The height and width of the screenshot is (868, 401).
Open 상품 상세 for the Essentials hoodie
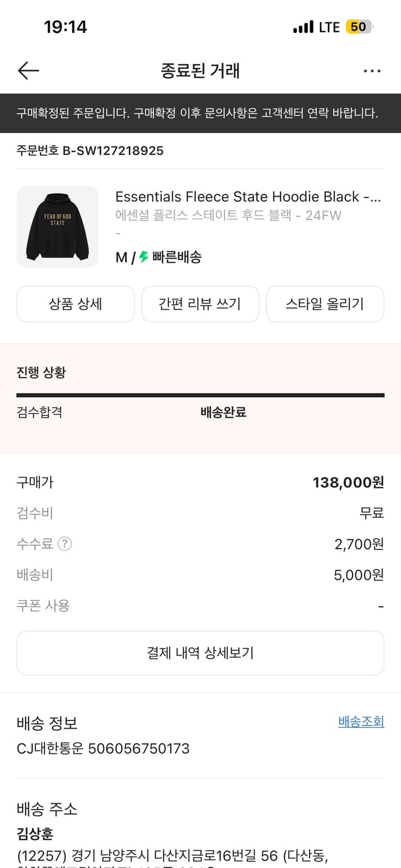(x=75, y=304)
